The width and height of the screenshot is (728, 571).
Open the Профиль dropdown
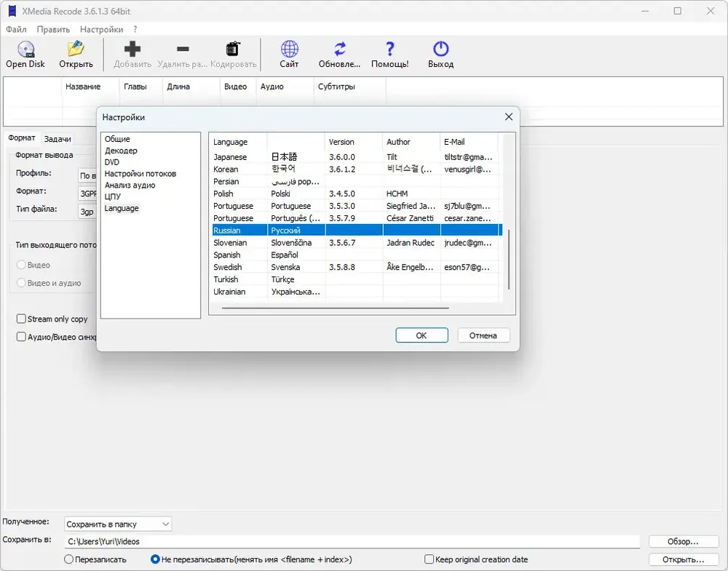(x=88, y=176)
